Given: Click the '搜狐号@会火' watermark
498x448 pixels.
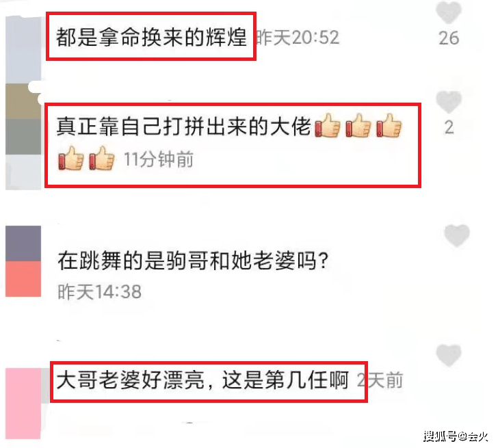Looking at the screenshot, I should 456,436.
